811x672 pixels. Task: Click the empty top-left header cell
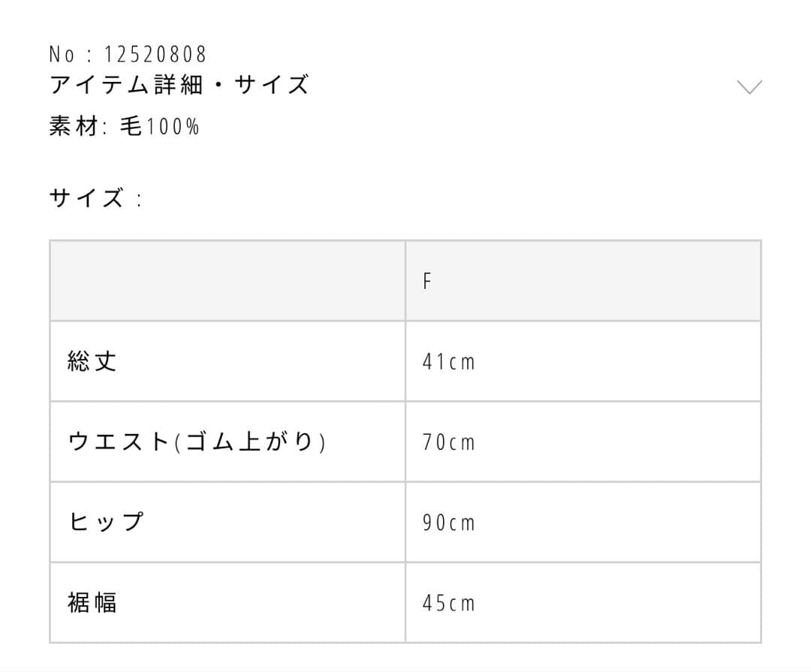(227, 282)
